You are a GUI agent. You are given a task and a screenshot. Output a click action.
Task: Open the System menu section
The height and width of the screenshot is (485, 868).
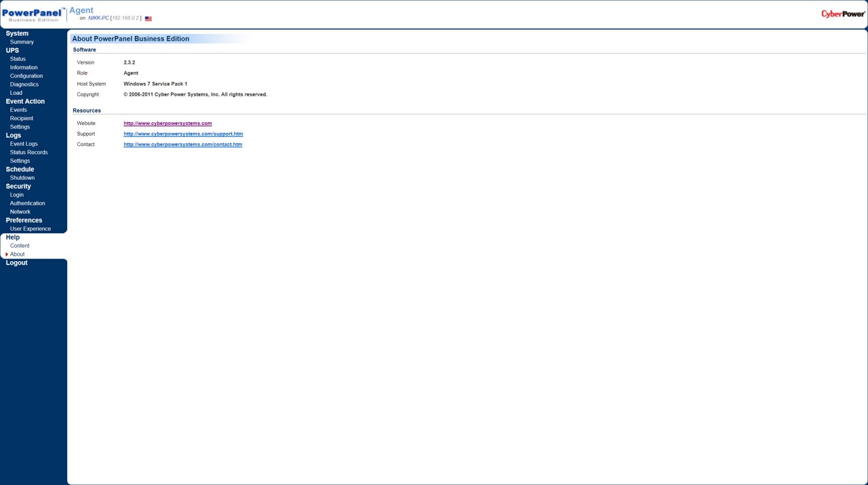[17, 33]
